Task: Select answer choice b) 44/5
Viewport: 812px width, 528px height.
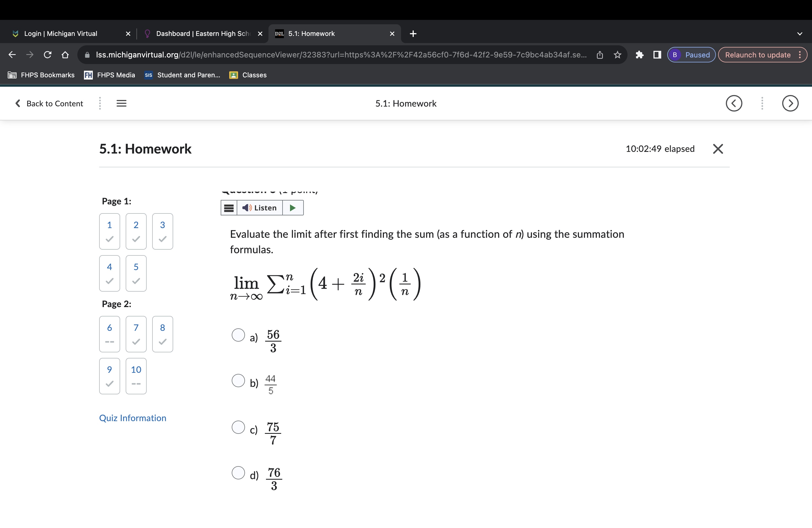Action: coord(238,381)
